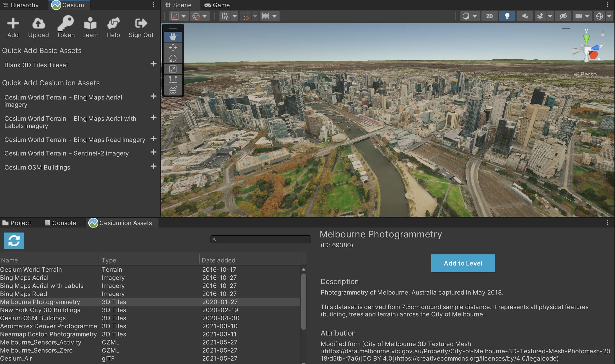
Task: Click the Add to Level button
Action: click(x=463, y=263)
